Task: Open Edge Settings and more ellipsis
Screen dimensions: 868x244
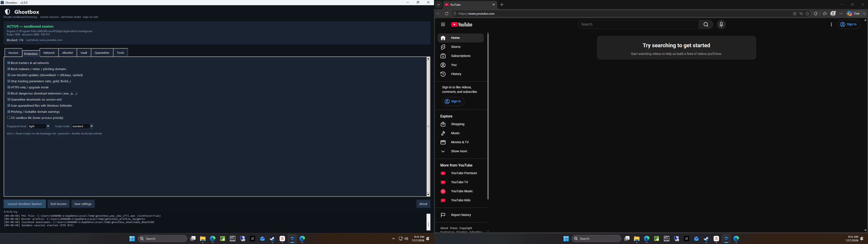Action: pos(841,14)
